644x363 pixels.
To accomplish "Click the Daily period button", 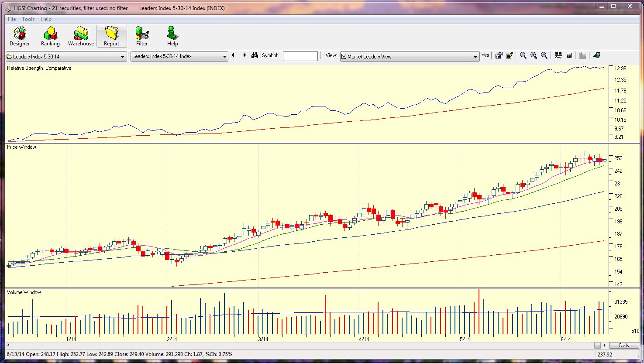I will coord(624,346).
